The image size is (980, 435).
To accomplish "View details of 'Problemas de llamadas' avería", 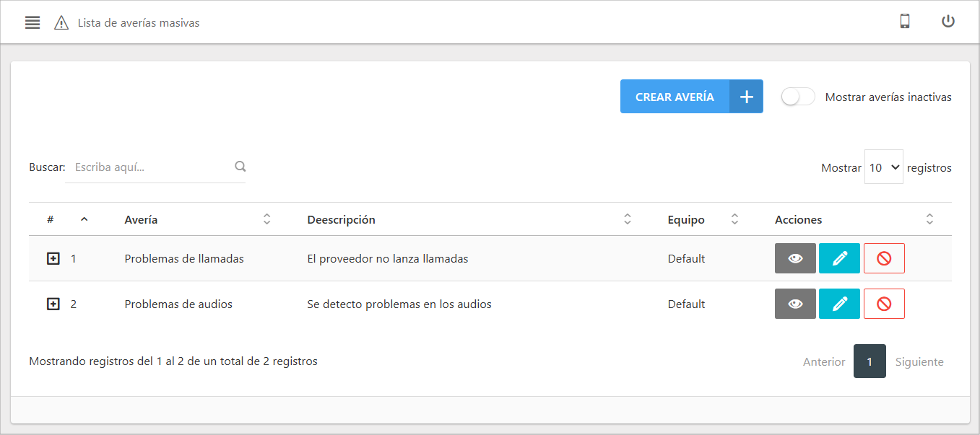I will pos(795,258).
